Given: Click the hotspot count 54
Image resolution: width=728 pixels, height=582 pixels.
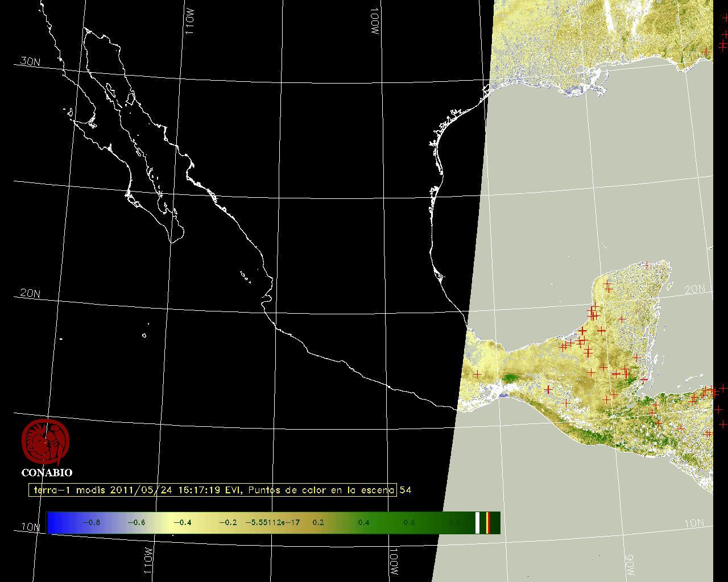Looking at the screenshot, I should (406, 490).
